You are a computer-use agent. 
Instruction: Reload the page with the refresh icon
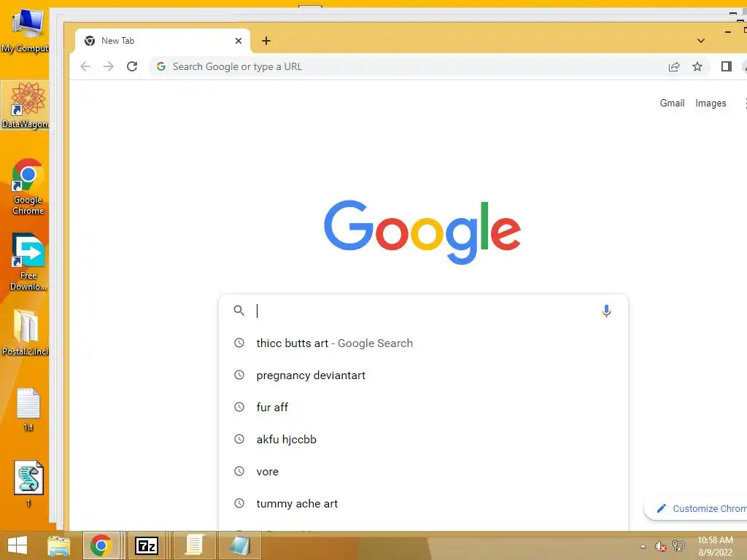click(132, 66)
